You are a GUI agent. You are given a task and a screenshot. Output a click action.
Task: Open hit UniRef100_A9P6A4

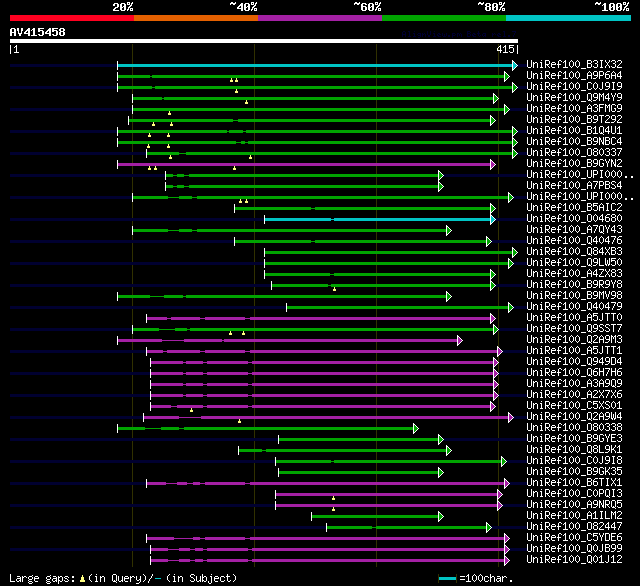(574, 75)
